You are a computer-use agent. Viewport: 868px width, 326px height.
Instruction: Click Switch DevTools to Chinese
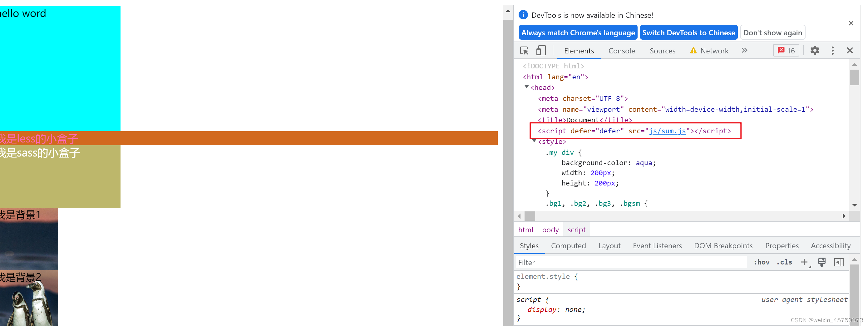tap(688, 32)
